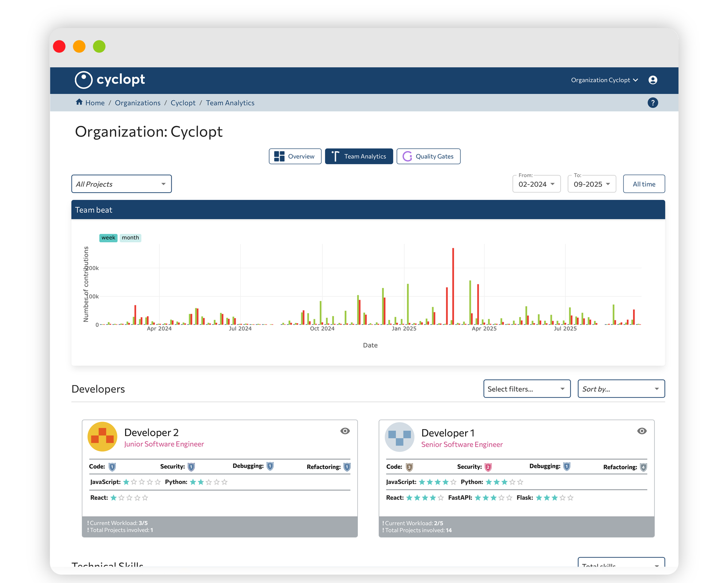Open the Quality Gates tab
Viewport: 728px width, 583px height.
click(428, 156)
